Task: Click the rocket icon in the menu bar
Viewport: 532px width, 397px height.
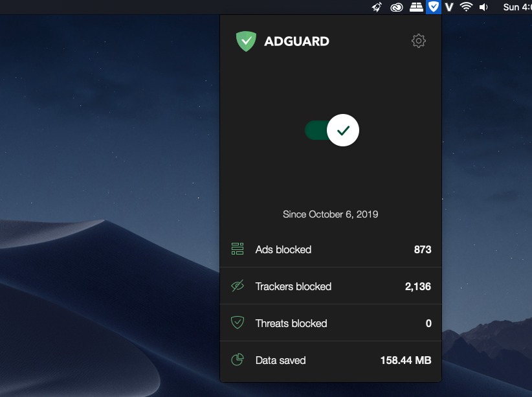Action: coord(377,7)
